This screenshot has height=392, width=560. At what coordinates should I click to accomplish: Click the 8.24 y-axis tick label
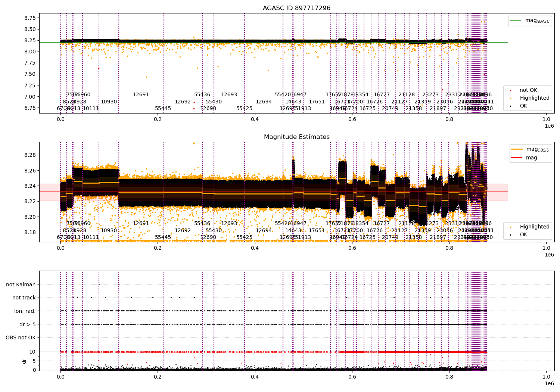pos(30,186)
